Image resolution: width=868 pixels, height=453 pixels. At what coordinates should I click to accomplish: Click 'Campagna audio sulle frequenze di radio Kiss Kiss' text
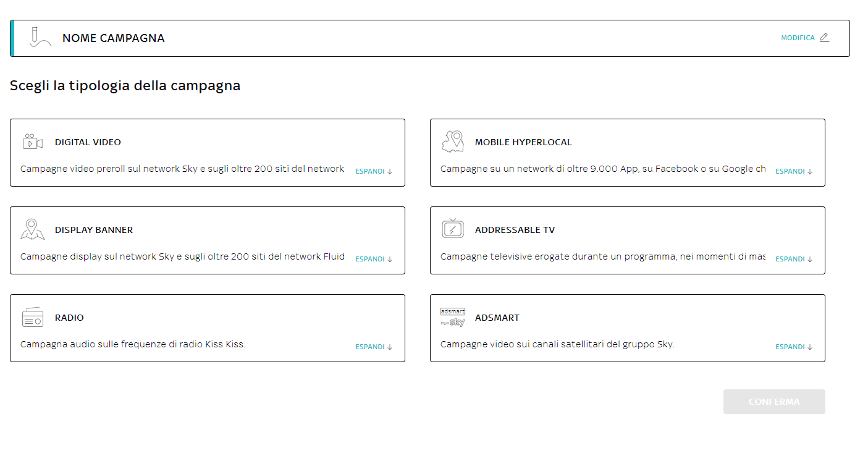133,344
